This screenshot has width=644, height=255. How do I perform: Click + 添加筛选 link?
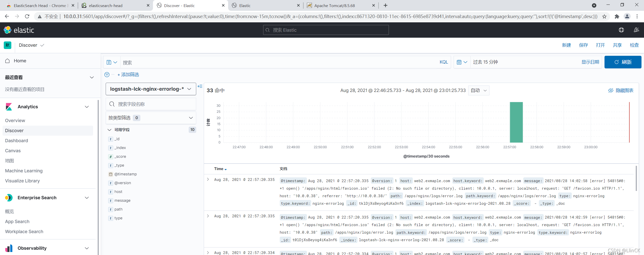click(128, 75)
